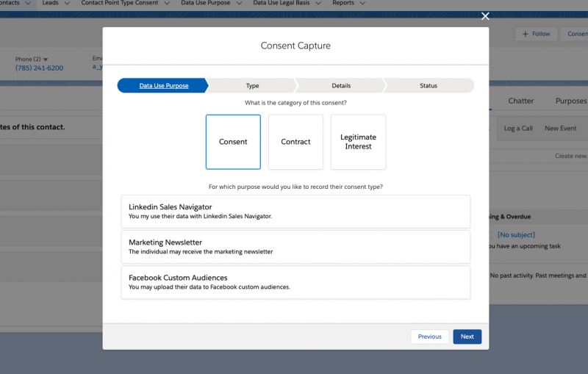Image resolution: width=588 pixels, height=374 pixels.
Task: Open the [No subject] task link
Action: pyautogui.click(x=516, y=234)
